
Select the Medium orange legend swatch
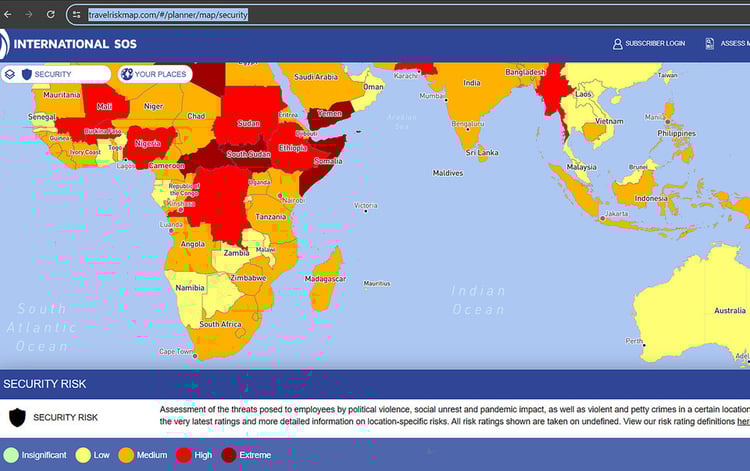coord(126,455)
